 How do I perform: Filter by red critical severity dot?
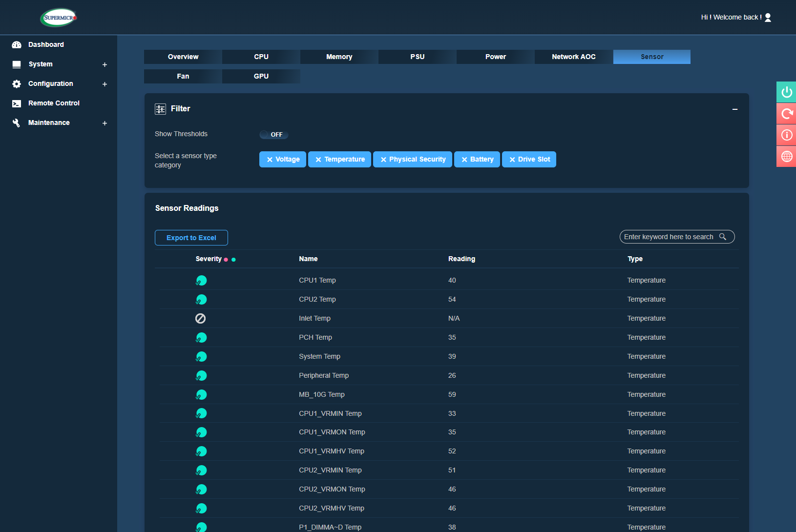pos(226,260)
